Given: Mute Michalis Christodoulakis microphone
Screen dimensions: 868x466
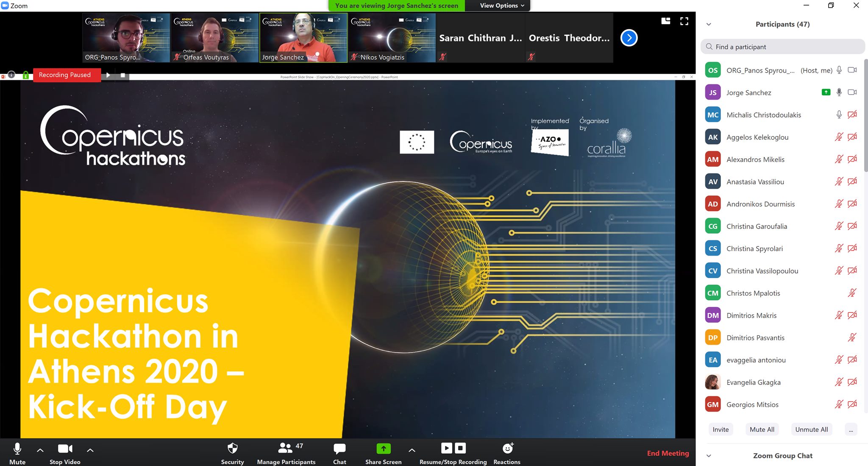Looking at the screenshot, I should [x=839, y=114].
